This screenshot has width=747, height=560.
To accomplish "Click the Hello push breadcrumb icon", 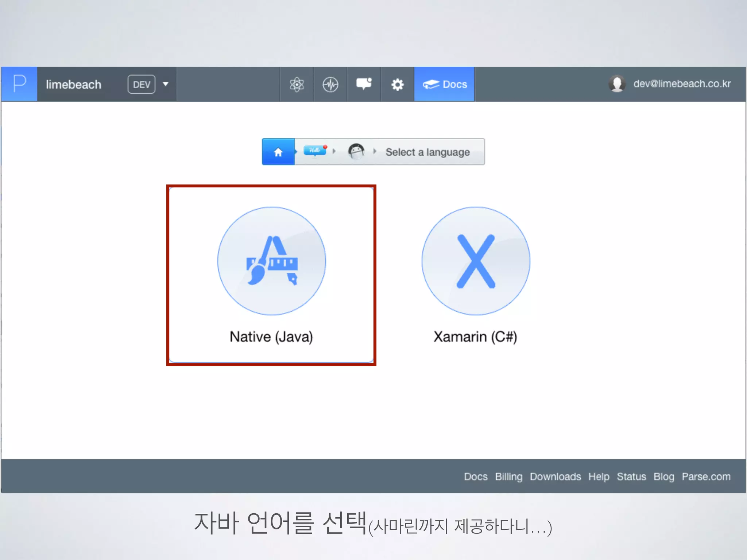I will coord(316,150).
